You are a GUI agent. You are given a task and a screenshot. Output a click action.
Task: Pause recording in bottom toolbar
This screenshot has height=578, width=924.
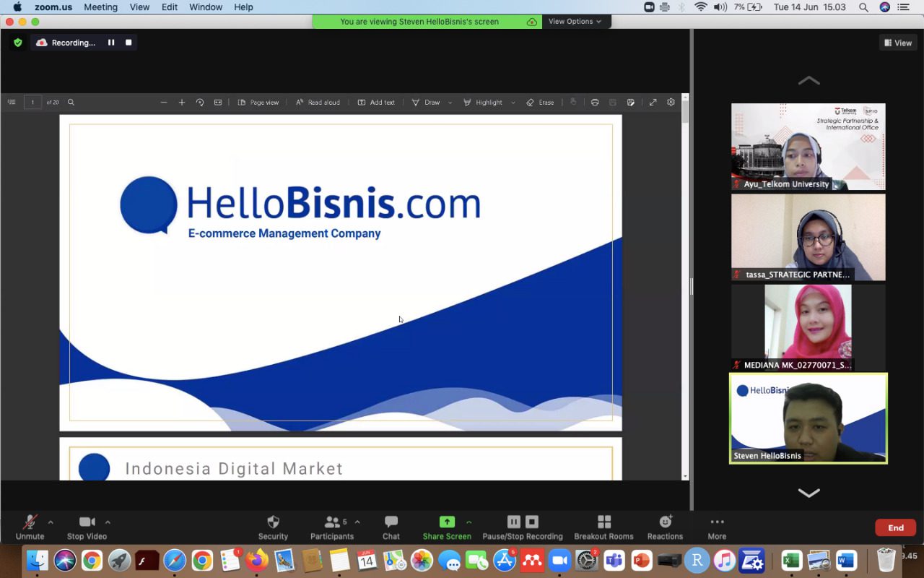(513, 522)
